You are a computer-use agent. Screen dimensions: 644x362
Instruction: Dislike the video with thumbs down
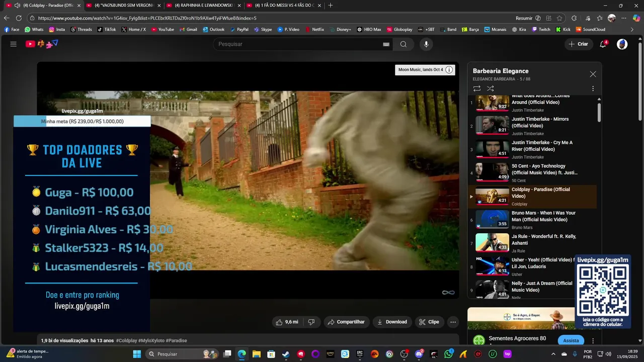(311, 322)
